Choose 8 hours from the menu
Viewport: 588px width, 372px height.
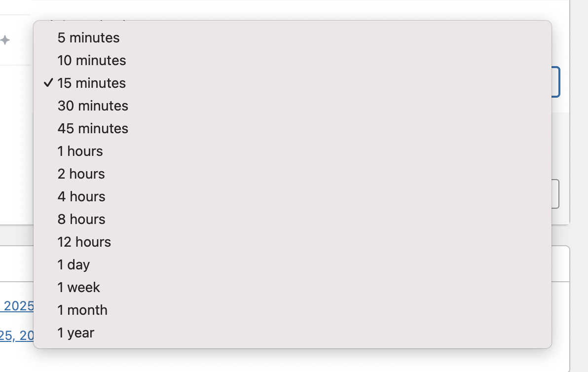click(x=81, y=219)
